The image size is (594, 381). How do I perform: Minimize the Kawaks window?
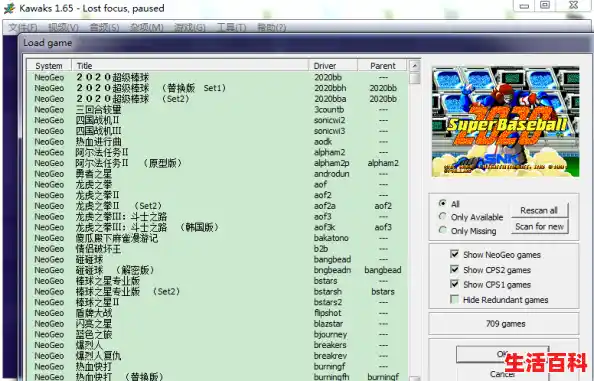tap(524, 6)
